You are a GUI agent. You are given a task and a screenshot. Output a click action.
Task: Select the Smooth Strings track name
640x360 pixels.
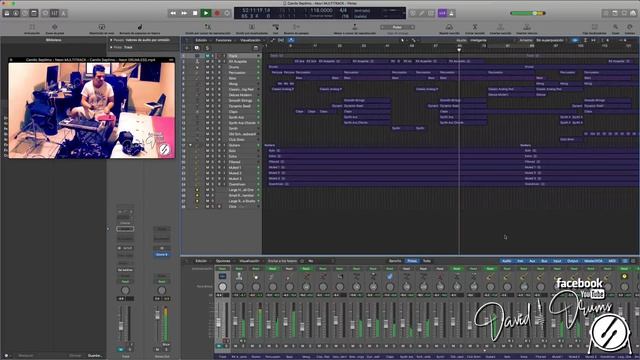240,100
